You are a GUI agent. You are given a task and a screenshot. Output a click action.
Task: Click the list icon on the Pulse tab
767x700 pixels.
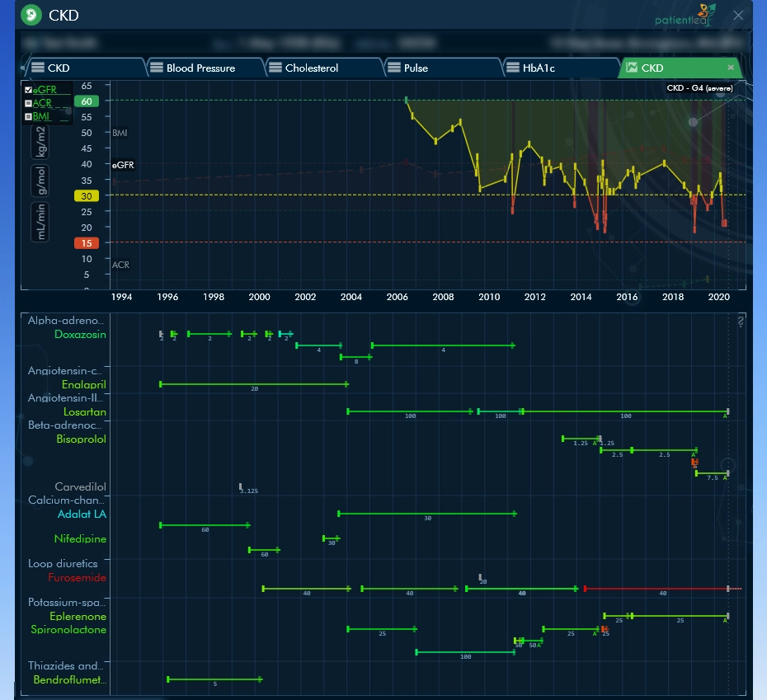(x=396, y=68)
